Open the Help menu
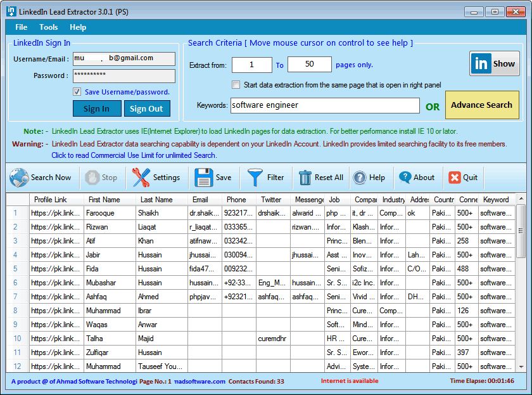 pyautogui.click(x=78, y=27)
